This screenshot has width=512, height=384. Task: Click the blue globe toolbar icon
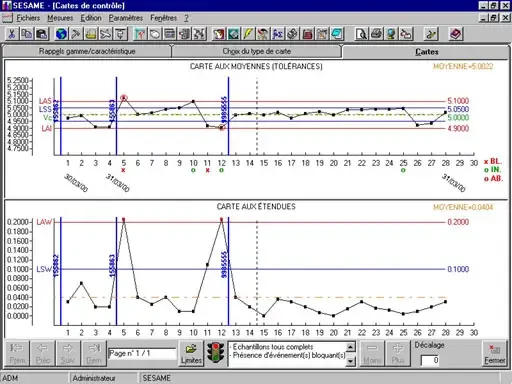pyautogui.click(x=61, y=34)
